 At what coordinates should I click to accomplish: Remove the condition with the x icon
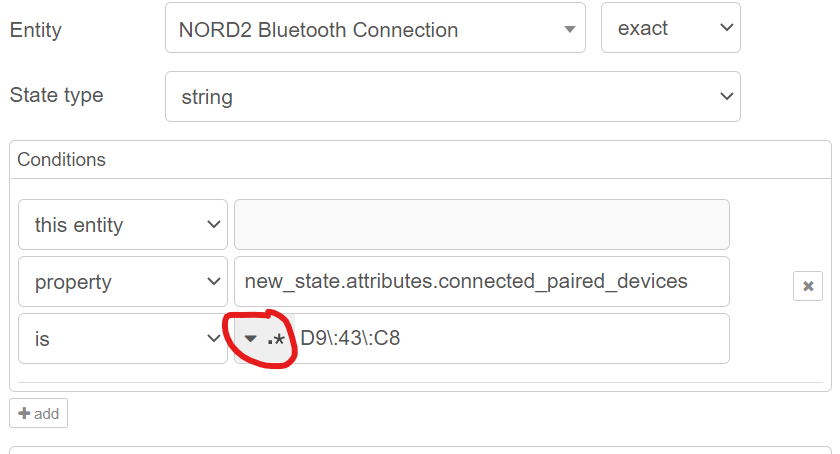pos(808,286)
